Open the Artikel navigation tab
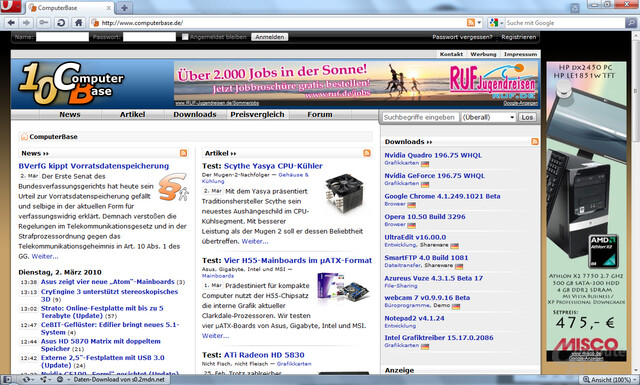This screenshot has height=385, width=640. 132,115
